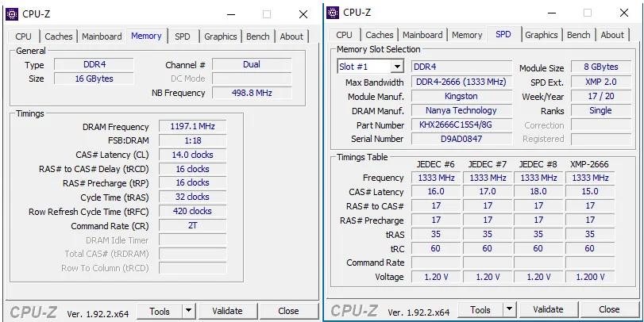This screenshot has width=644, height=322.
Task: Click XMP-2666 CAS# Latency 15.0 cell
Action: point(590,192)
